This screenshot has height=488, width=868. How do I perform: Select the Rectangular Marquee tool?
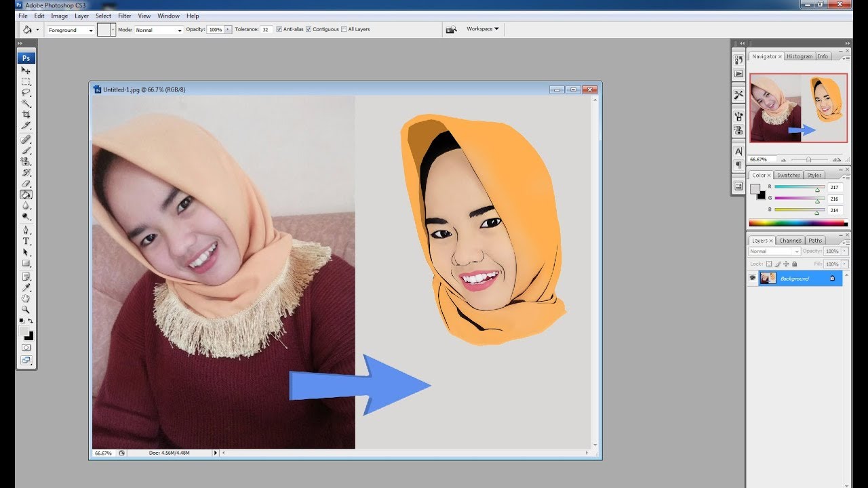tap(26, 81)
